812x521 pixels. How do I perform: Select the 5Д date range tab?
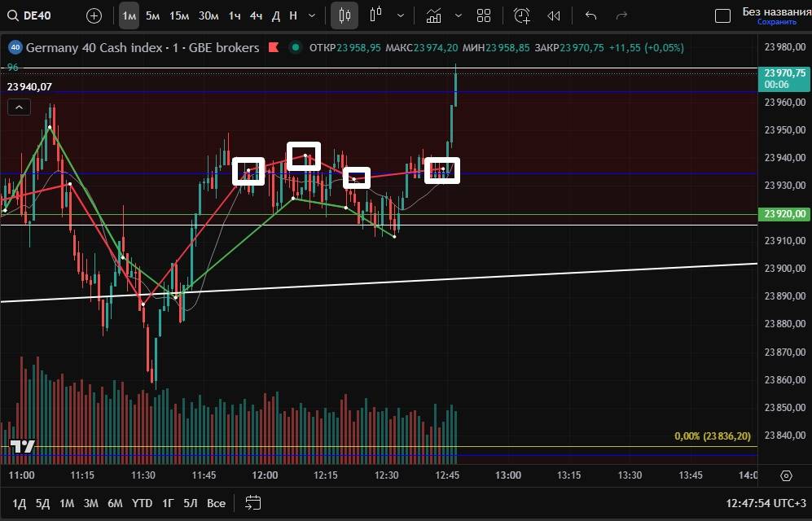pos(43,503)
